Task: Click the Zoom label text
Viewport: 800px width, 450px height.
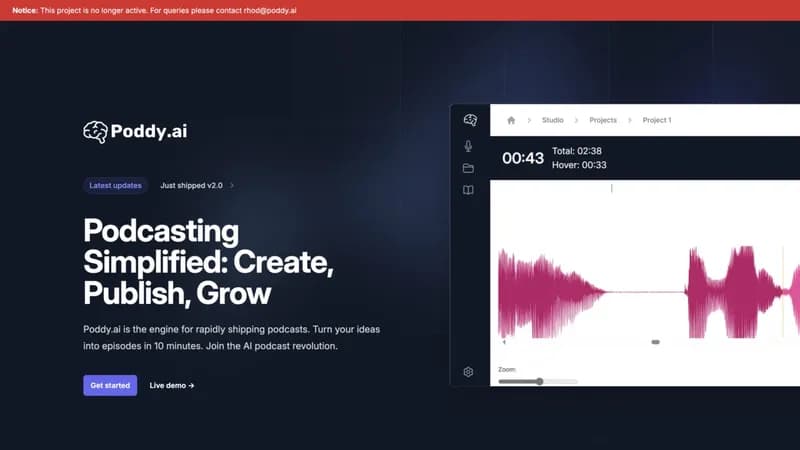Action: pyautogui.click(x=507, y=369)
